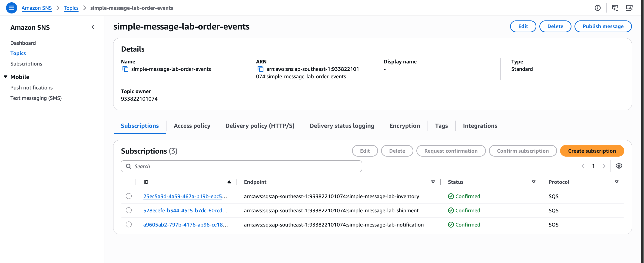Select radio for simple-message-lab-shipment subscription
Screen dimensions: 644x263
(x=129, y=210)
